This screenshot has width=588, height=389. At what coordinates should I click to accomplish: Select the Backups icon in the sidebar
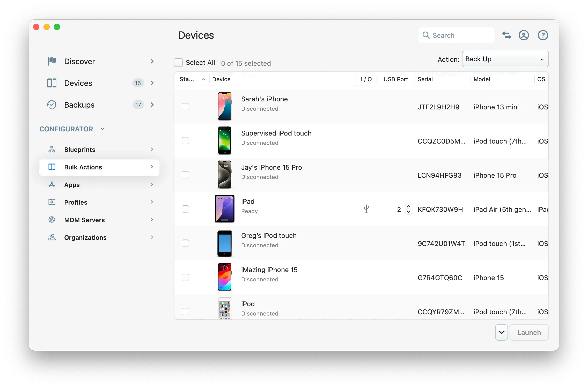pyautogui.click(x=52, y=105)
